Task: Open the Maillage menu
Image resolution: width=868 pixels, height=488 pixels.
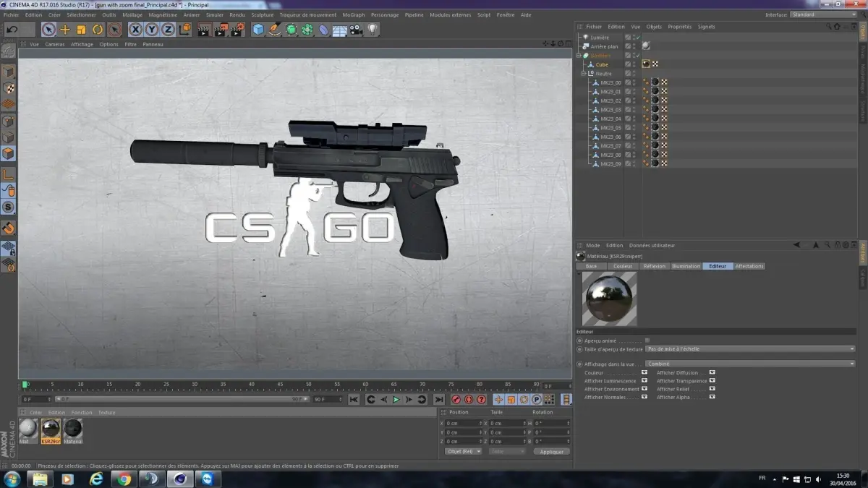Action: pos(132,14)
